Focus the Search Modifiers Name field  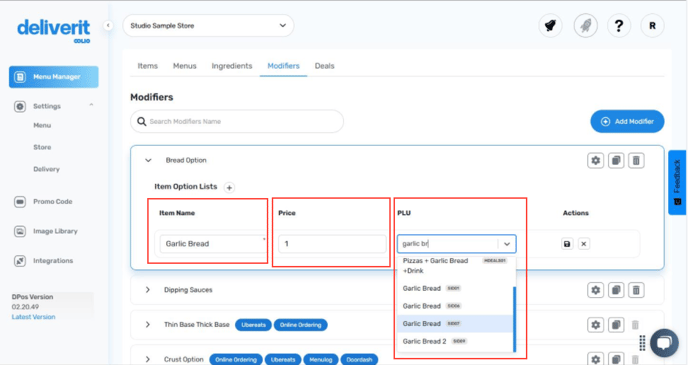[237, 122]
